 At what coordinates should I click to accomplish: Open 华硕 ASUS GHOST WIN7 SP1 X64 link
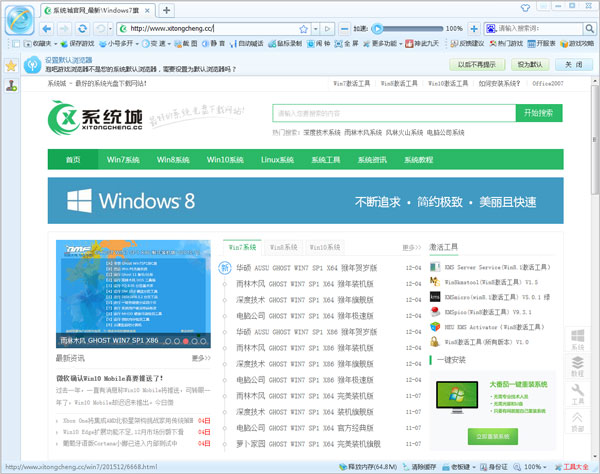[307, 268]
